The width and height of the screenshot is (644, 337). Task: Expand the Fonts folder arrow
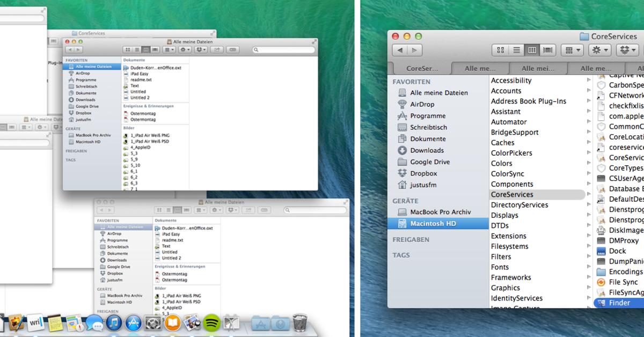click(x=589, y=267)
